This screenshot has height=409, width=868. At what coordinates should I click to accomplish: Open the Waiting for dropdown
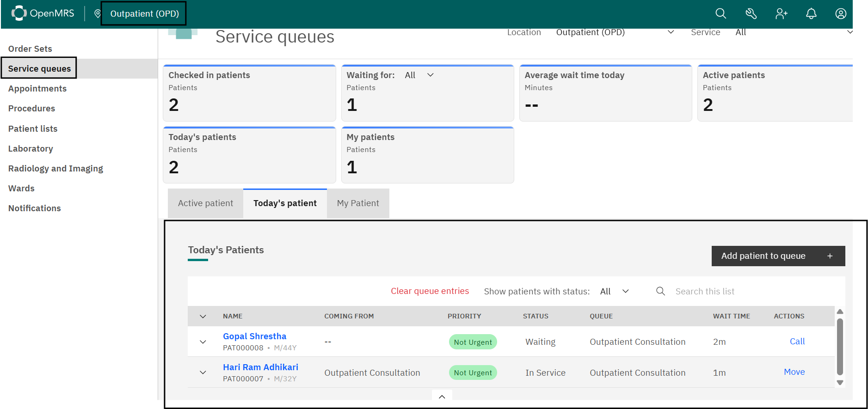(x=419, y=75)
